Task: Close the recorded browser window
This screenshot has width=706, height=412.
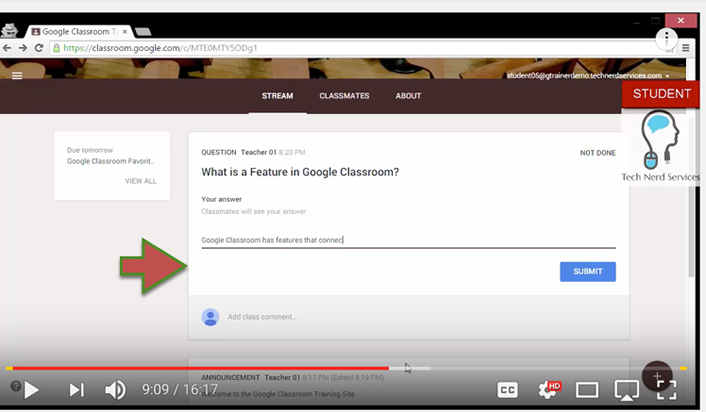Action: (681, 21)
